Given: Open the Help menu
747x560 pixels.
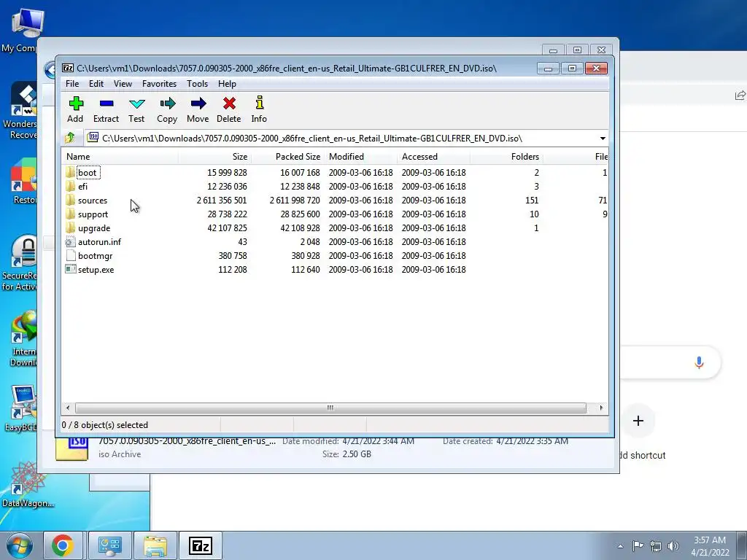Looking at the screenshot, I should (x=228, y=84).
